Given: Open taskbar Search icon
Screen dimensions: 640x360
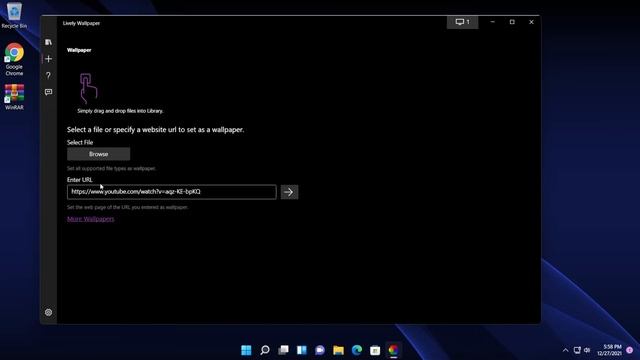Looking at the screenshot, I should (x=264, y=350).
